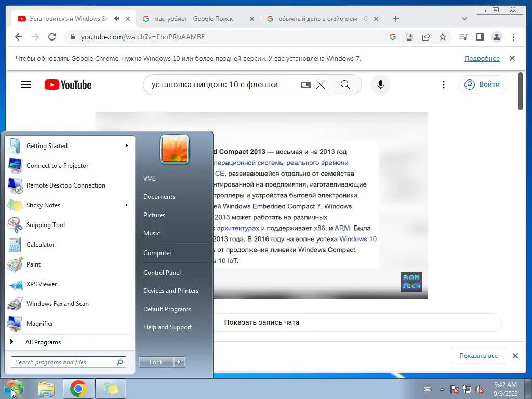Image resolution: width=532 pixels, height=399 pixels.
Task: Click the Lock button
Action: tap(156, 362)
